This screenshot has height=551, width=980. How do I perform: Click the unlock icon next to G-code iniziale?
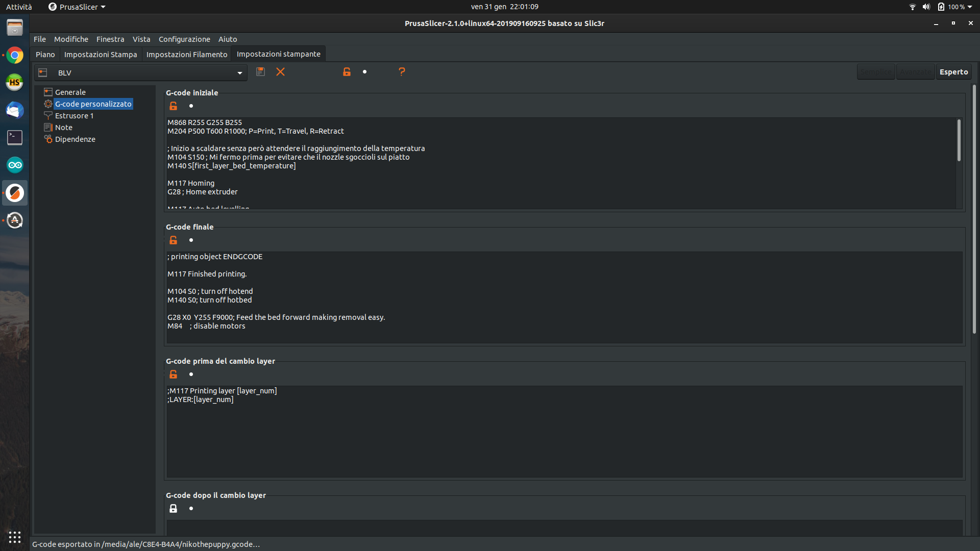[x=173, y=106]
